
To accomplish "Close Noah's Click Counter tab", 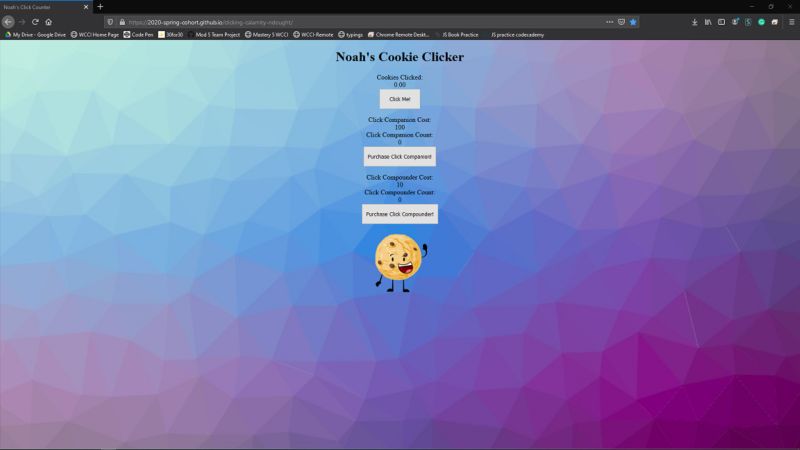I will point(86,7).
